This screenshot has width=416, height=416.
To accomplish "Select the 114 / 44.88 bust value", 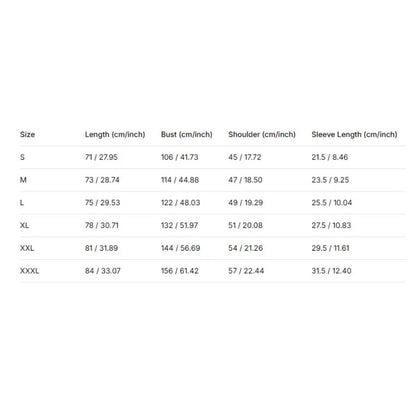I will point(180,180).
